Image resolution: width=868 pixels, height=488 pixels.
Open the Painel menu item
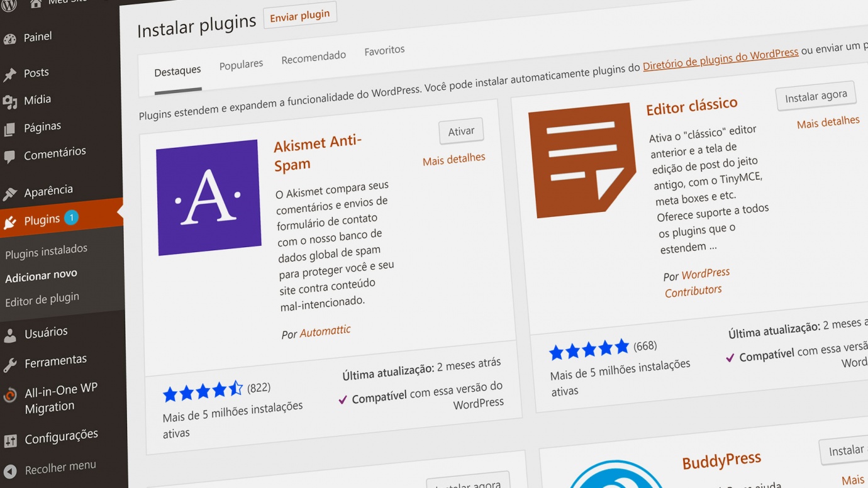pyautogui.click(x=38, y=37)
